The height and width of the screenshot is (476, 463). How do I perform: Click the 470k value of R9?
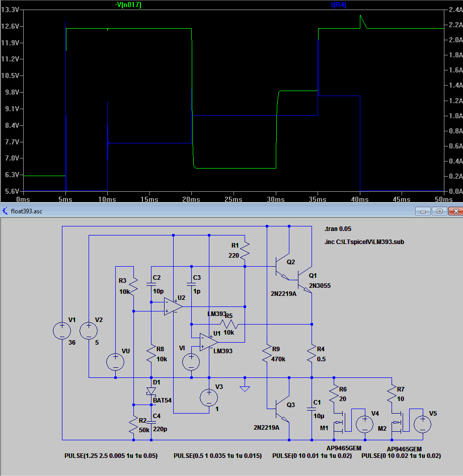coord(278,359)
